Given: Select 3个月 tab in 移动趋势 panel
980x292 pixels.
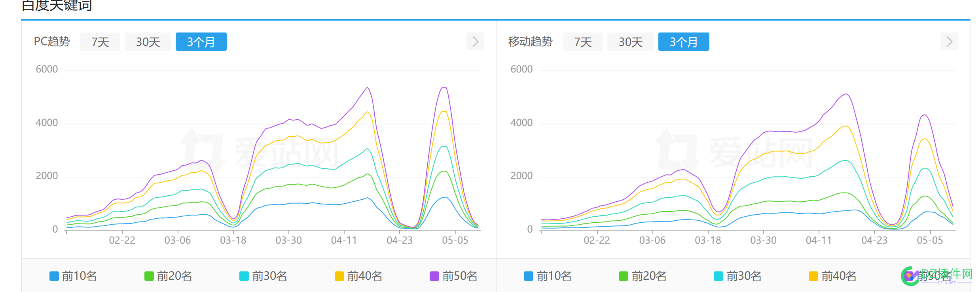Looking at the screenshot, I should click(x=684, y=42).
